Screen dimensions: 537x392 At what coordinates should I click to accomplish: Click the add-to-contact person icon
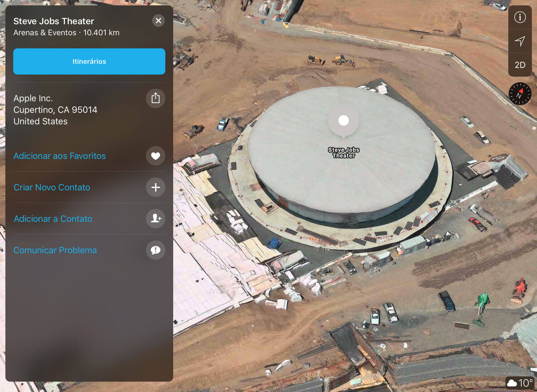point(156,219)
